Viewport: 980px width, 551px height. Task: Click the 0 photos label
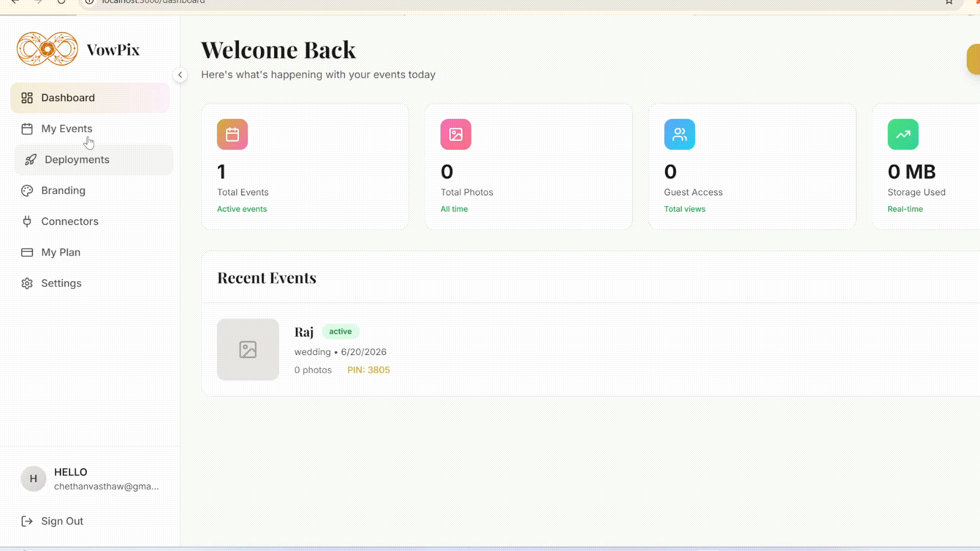[313, 370]
